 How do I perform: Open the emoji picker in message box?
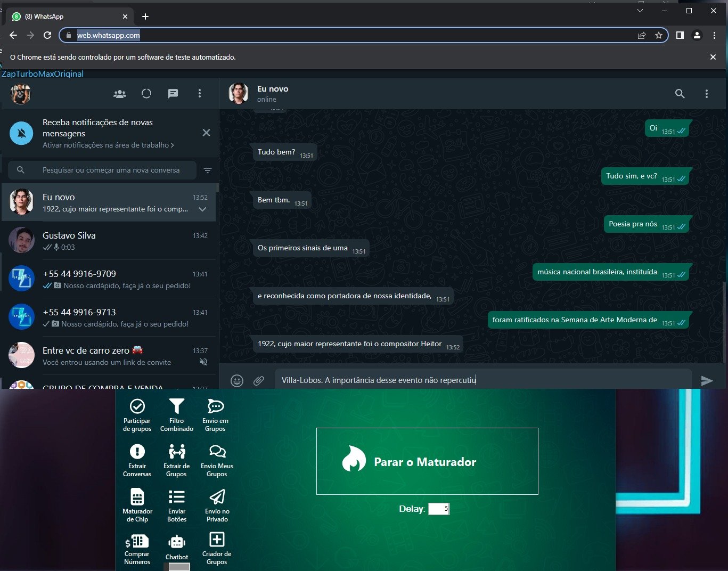(x=237, y=380)
